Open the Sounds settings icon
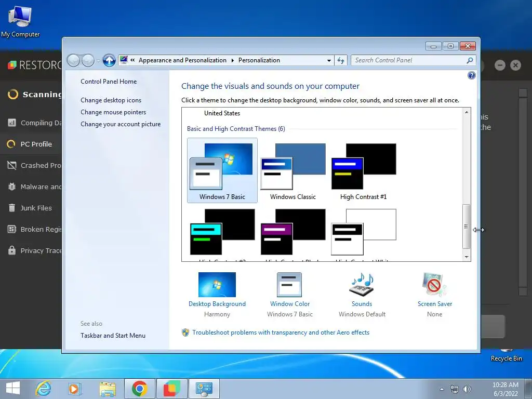The image size is (532, 399). (362, 285)
